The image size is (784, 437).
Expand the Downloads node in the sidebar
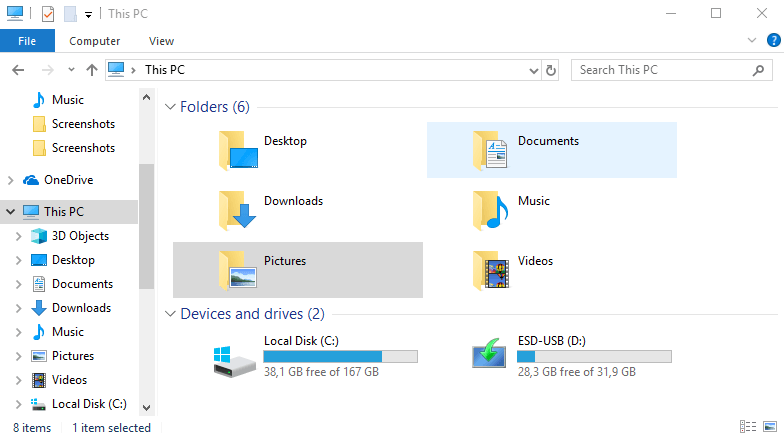(18, 308)
